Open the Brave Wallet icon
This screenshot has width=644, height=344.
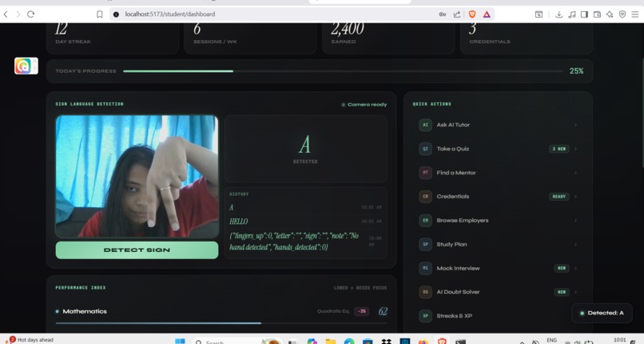(597, 14)
